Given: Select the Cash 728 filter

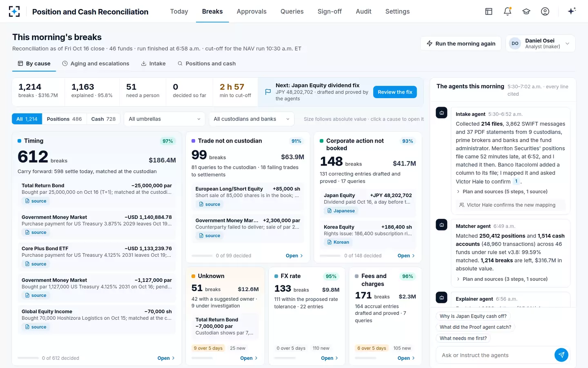Looking at the screenshot, I should (x=103, y=119).
